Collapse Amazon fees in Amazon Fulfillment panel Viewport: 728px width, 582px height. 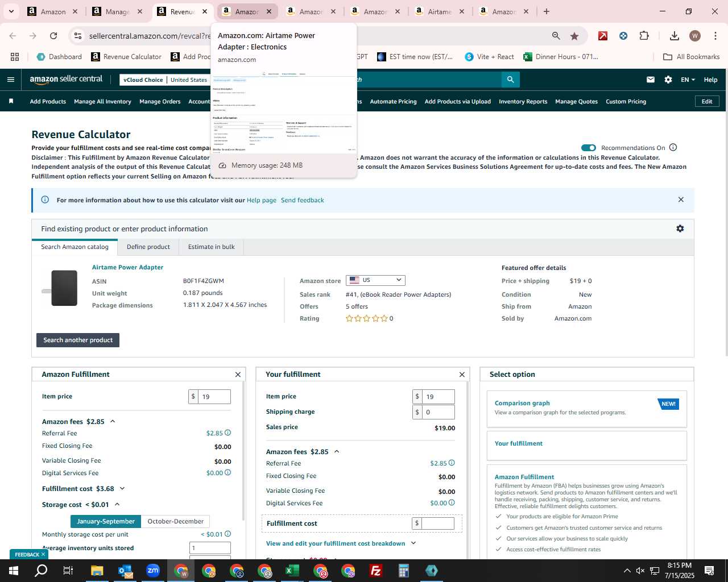pos(113,421)
